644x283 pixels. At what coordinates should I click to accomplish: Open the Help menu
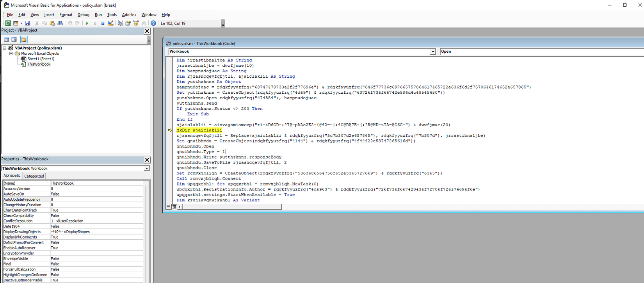pyautogui.click(x=166, y=15)
